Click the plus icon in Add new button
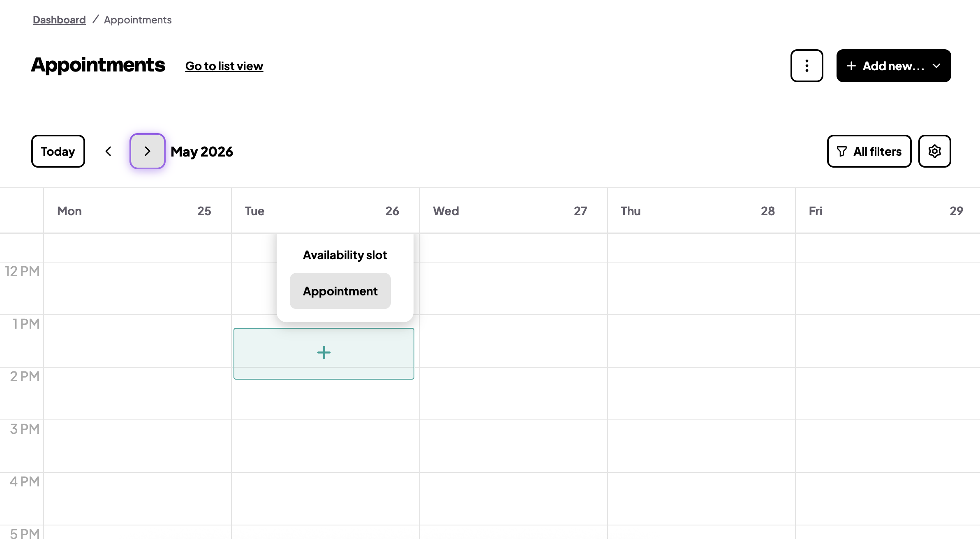 851,66
